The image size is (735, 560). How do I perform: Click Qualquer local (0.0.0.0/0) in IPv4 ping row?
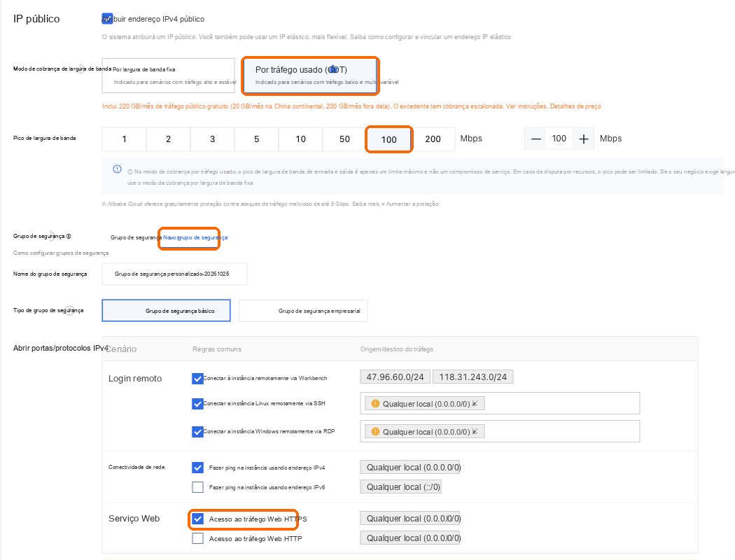click(410, 467)
